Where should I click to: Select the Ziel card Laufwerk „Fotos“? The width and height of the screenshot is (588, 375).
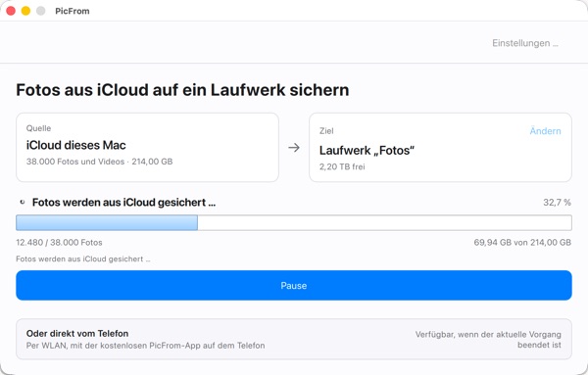[440, 147]
